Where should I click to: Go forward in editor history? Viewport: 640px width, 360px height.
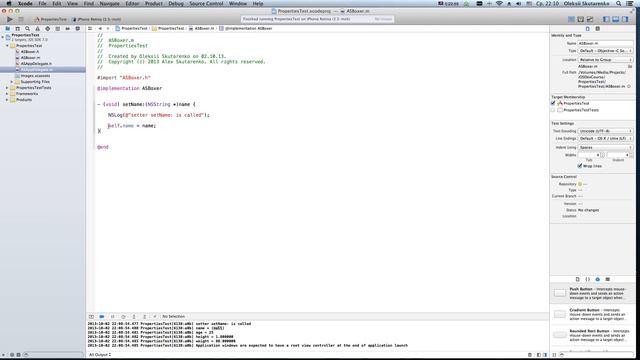pos(108,29)
